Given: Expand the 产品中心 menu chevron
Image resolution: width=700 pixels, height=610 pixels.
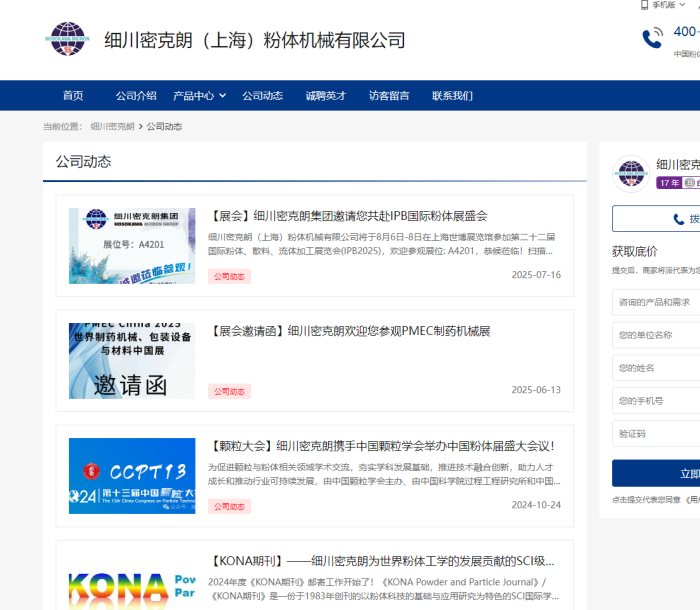Looking at the screenshot, I should [222, 96].
